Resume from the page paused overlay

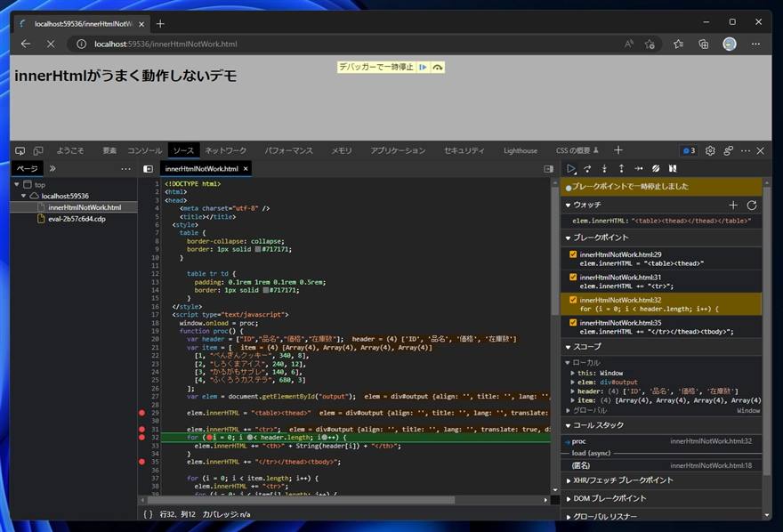(423, 67)
